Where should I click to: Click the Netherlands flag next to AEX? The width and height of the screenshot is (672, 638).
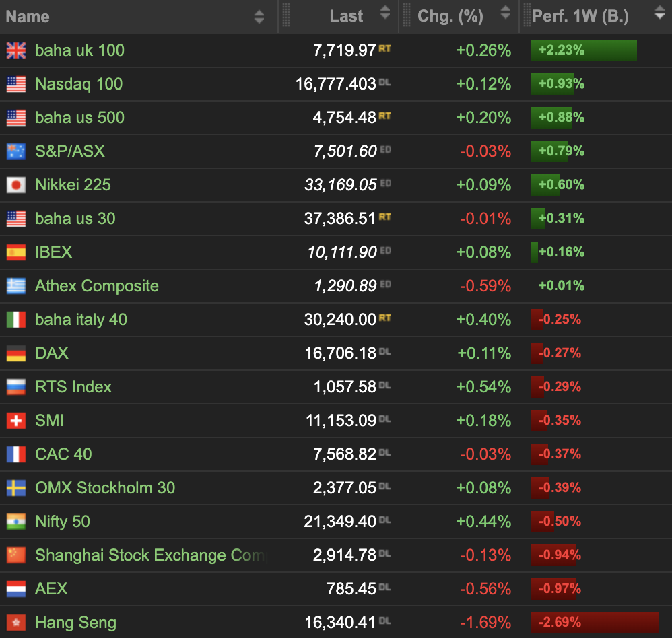(16, 589)
